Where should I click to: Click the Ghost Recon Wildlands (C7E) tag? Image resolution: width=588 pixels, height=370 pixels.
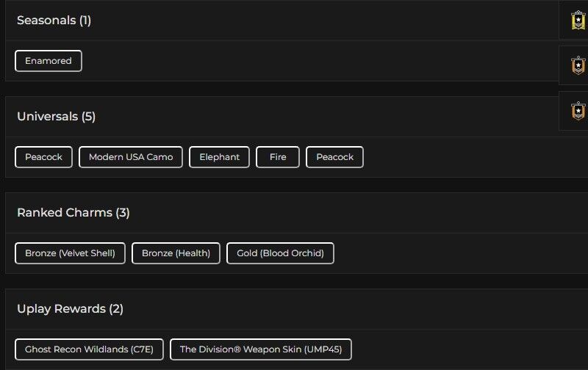point(89,349)
